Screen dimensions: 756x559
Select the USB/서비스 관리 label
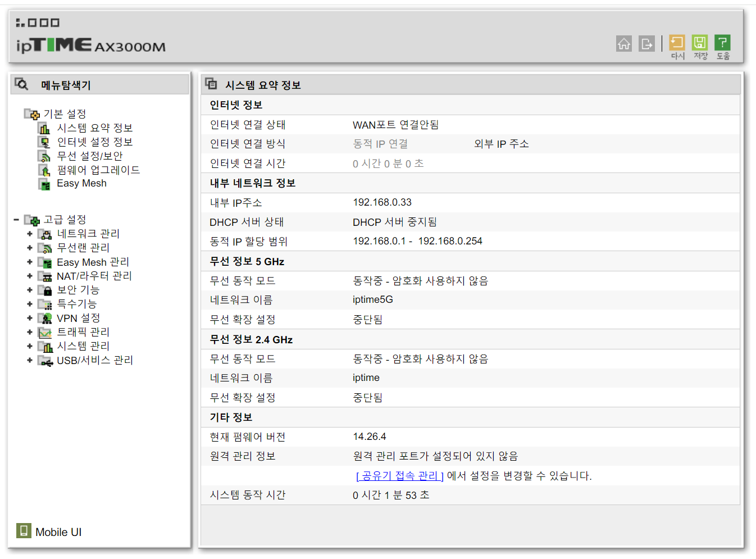[x=95, y=360]
